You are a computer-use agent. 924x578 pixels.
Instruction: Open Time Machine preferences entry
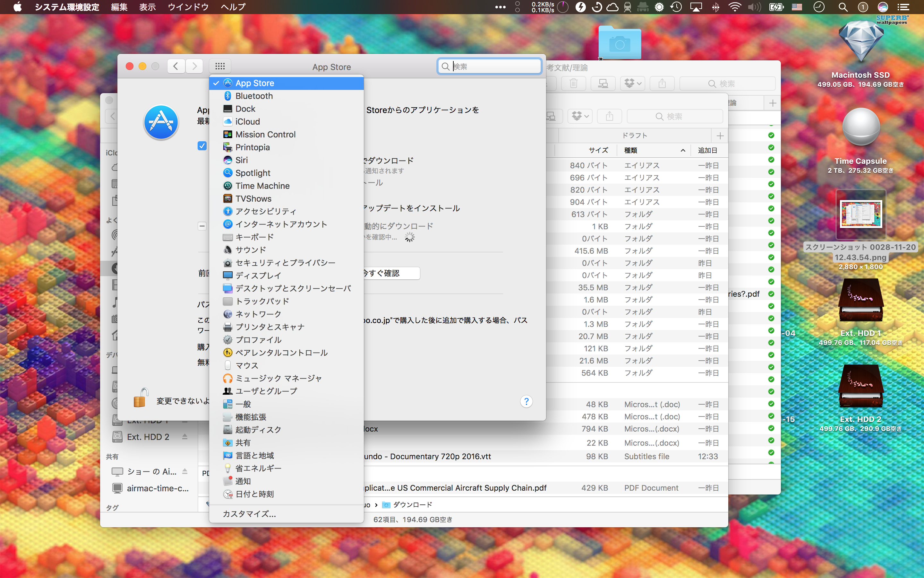287,186
